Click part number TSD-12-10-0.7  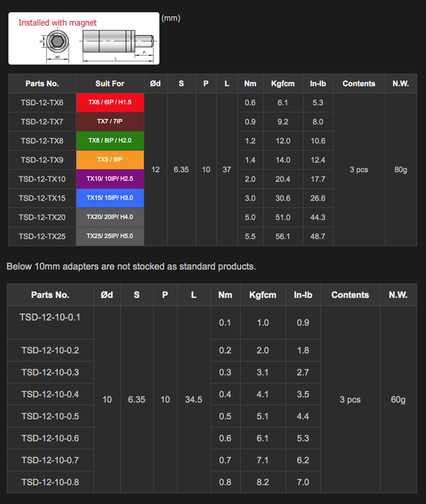click(50, 460)
